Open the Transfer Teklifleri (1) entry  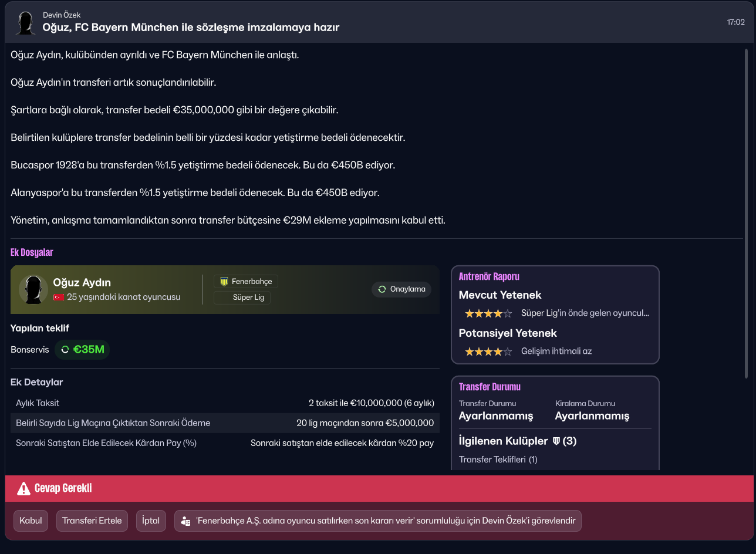click(x=498, y=460)
